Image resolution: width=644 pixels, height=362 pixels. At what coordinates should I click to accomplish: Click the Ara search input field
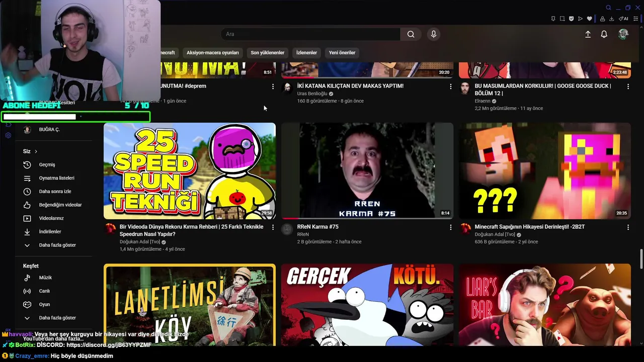[x=310, y=34]
